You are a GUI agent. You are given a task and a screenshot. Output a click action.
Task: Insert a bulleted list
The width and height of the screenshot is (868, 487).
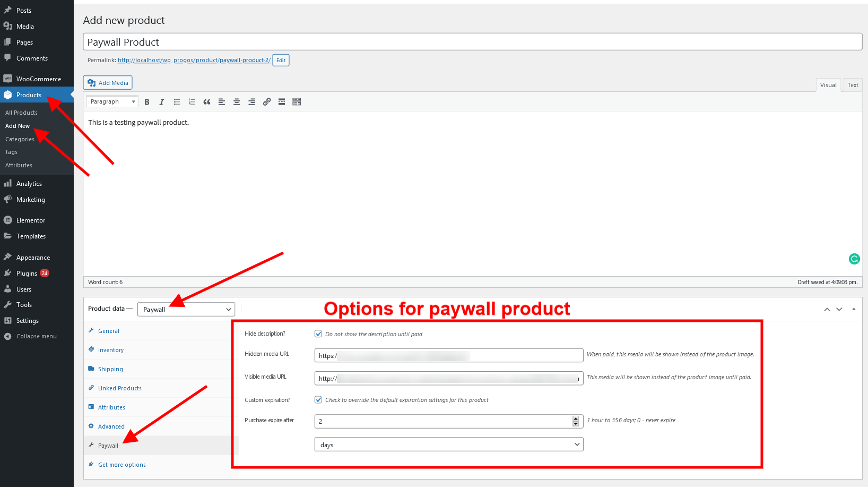pyautogui.click(x=177, y=102)
